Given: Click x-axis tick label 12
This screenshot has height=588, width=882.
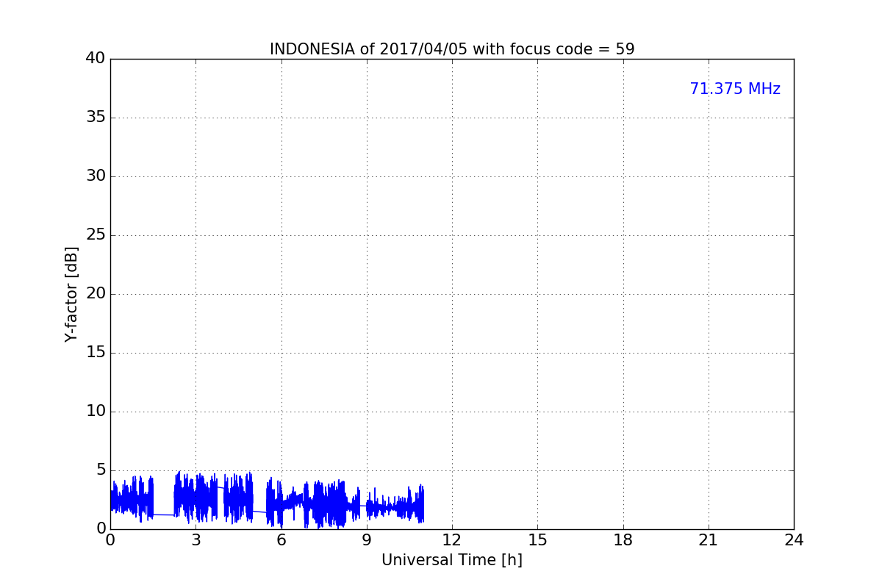Looking at the screenshot, I should [x=452, y=540].
